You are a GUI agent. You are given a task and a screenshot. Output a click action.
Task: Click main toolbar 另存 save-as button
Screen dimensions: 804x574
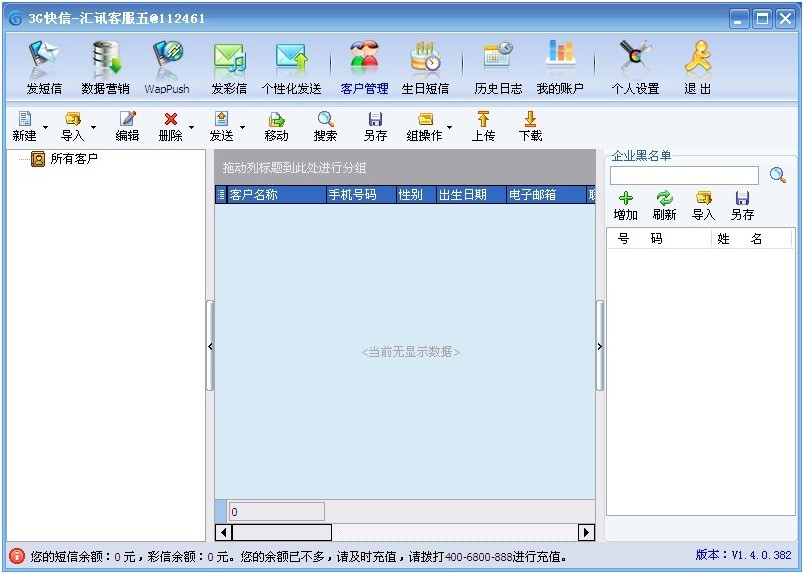click(x=375, y=126)
